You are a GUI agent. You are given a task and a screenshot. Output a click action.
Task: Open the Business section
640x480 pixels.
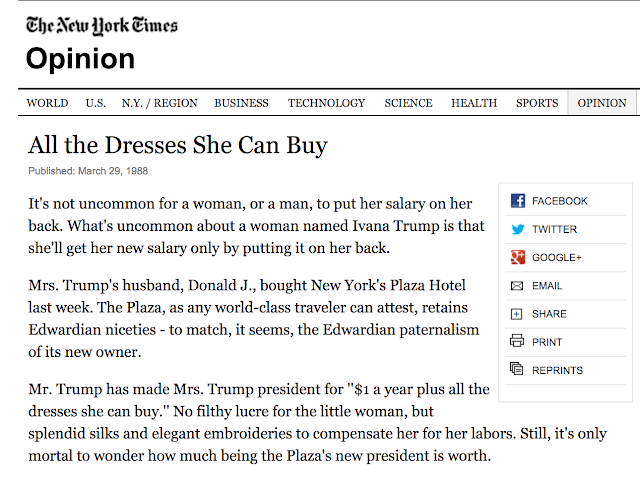[x=241, y=103]
